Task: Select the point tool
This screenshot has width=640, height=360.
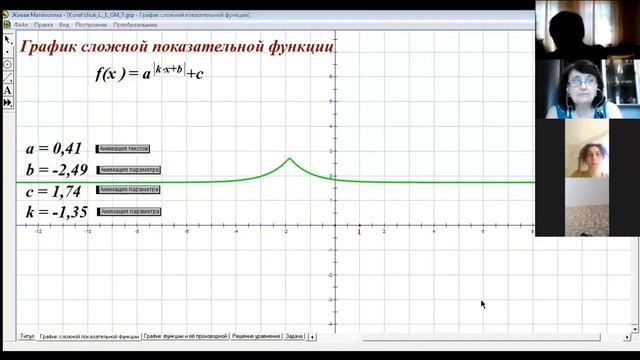Action: point(8,52)
